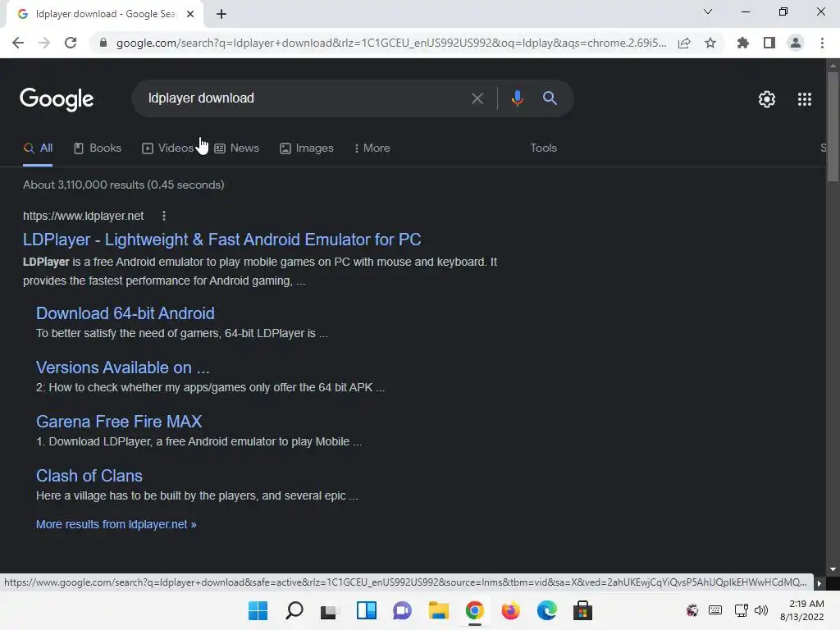Launch Firefox from the taskbar
The height and width of the screenshot is (630, 840).
coord(510,610)
